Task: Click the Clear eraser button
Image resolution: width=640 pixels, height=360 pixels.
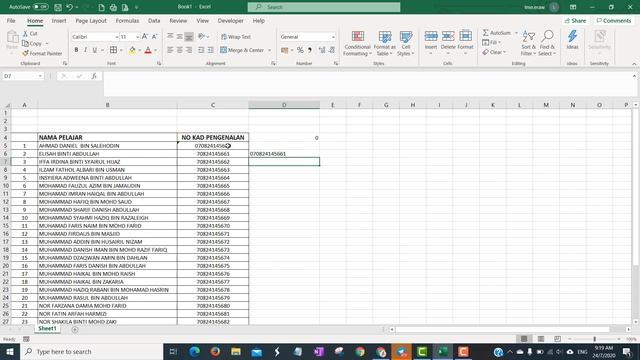Action: pos(494,52)
